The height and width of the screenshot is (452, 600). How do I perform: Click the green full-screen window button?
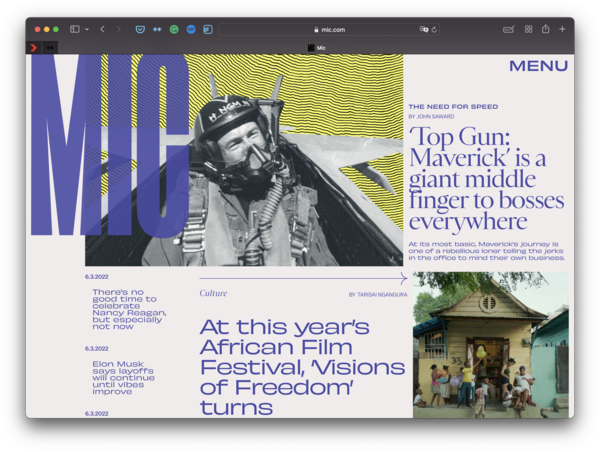tap(56, 29)
